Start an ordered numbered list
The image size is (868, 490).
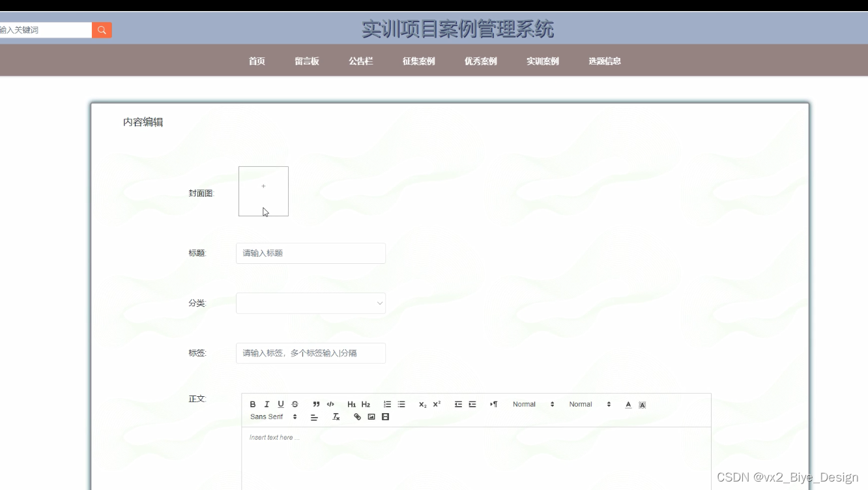(x=387, y=405)
